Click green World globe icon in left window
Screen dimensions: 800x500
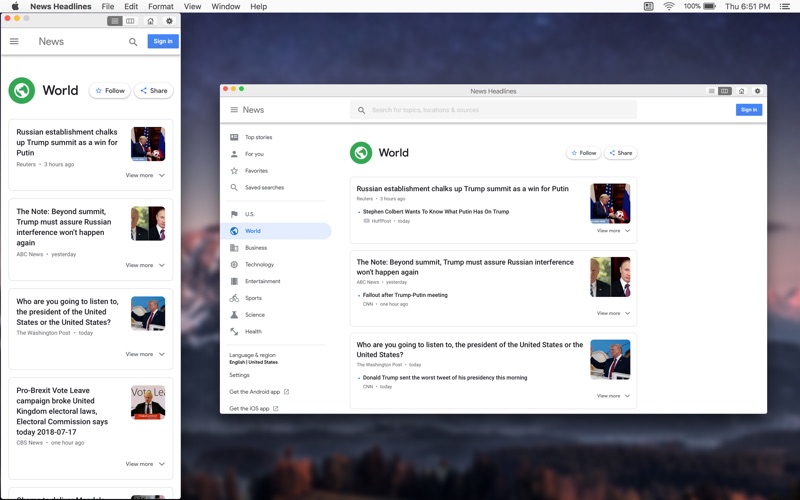click(x=21, y=90)
